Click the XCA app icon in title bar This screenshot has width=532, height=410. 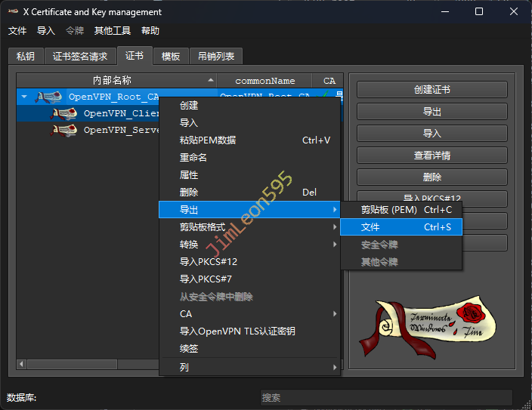(13, 12)
